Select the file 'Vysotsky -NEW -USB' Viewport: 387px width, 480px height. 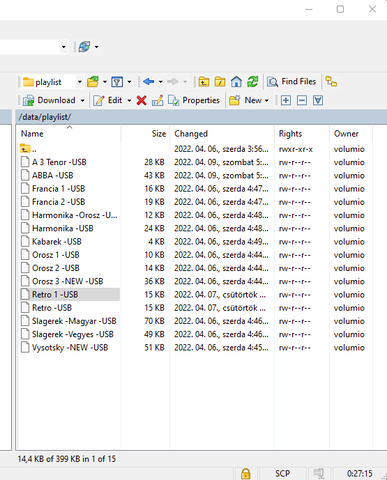click(x=64, y=348)
